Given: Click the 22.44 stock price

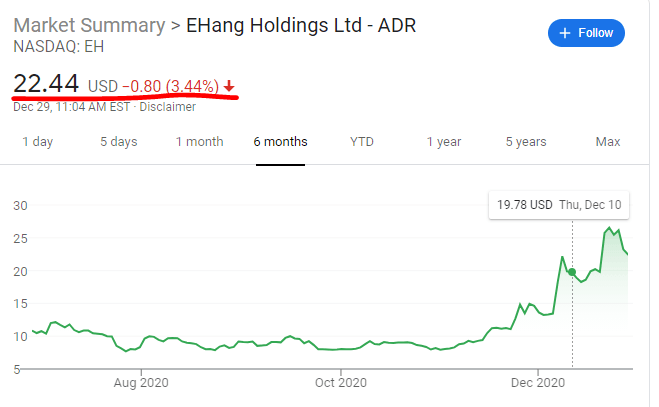Looking at the screenshot, I should (x=46, y=84).
